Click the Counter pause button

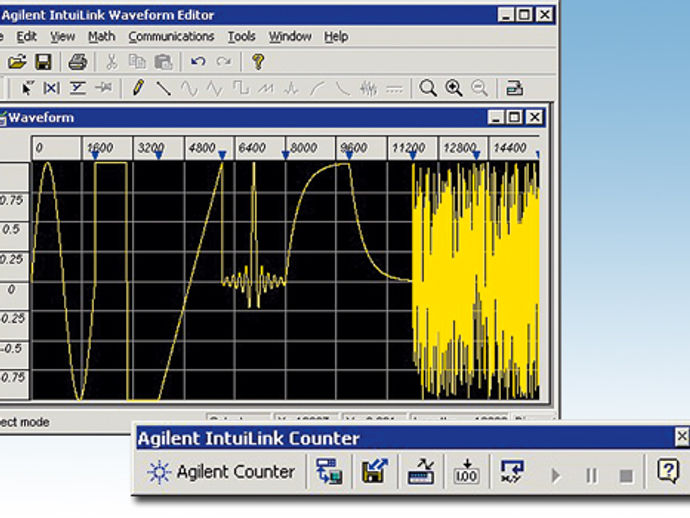click(x=591, y=476)
